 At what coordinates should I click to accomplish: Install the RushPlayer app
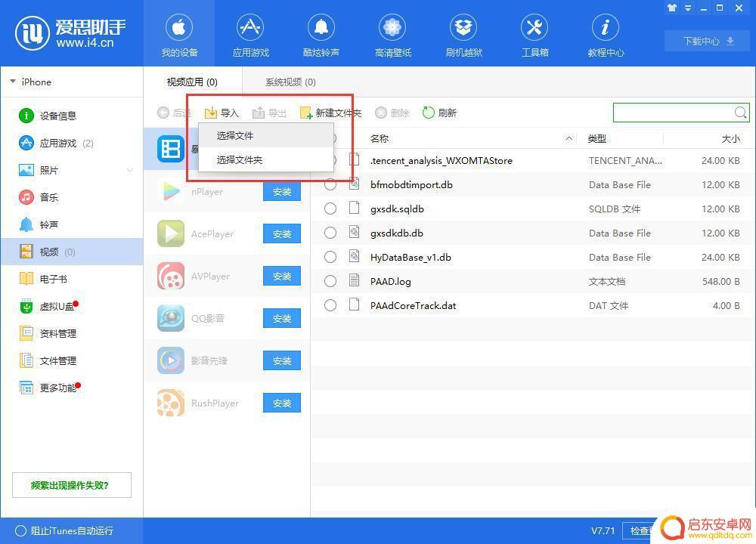pyautogui.click(x=281, y=403)
